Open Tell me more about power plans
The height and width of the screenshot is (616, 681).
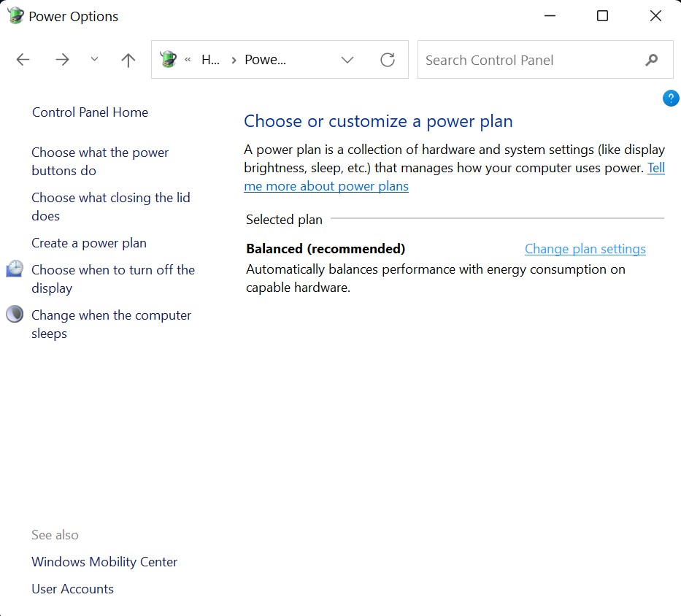click(x=326, y=185)
